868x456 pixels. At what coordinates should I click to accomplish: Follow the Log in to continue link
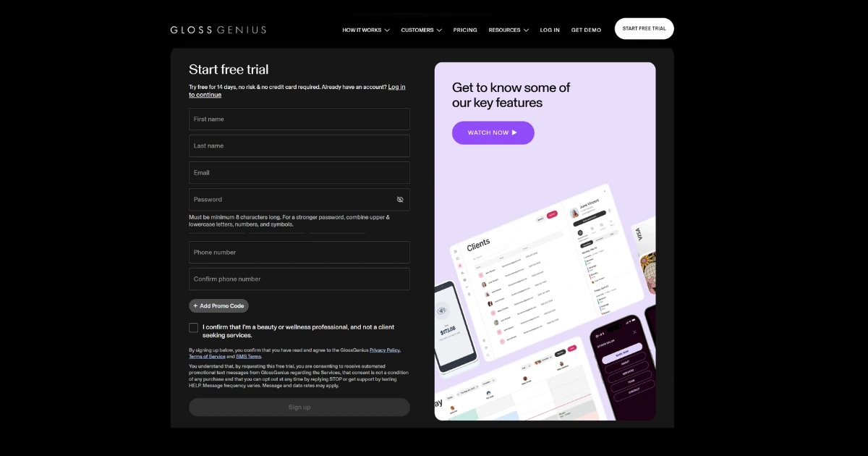[297, 90]
